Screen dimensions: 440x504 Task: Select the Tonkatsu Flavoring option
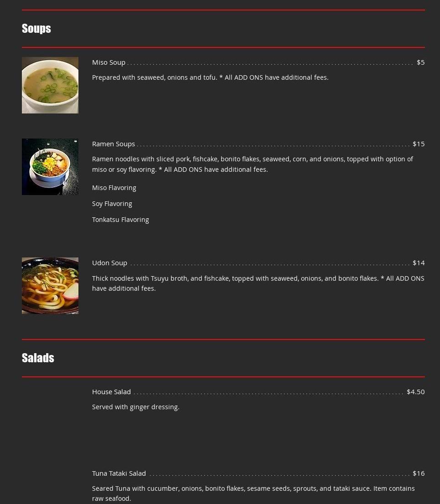point(121,220)
